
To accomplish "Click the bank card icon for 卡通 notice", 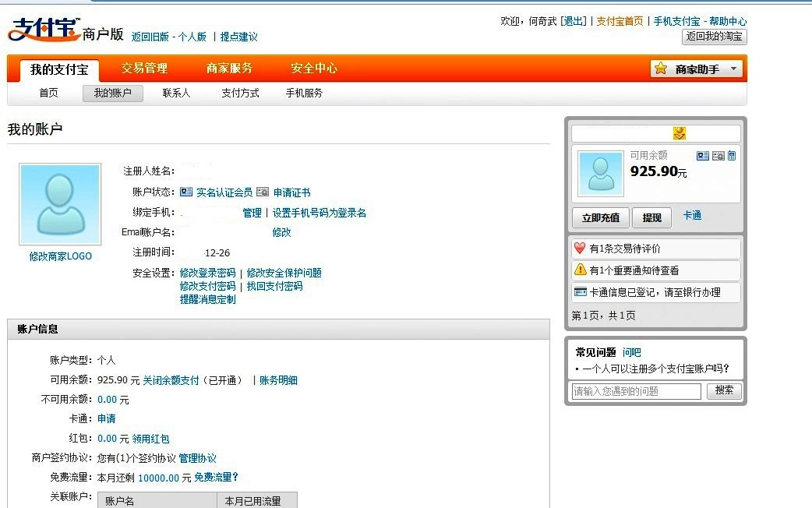I will tap(580, 292).
